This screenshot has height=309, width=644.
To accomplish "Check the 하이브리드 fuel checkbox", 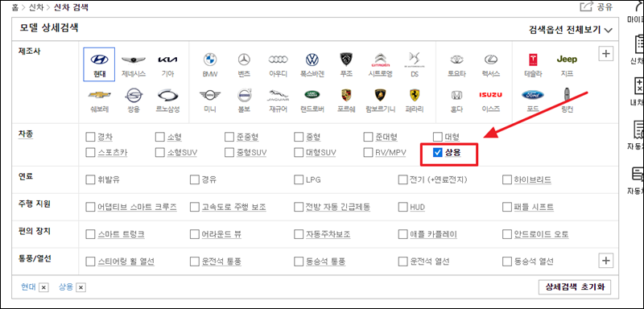I will pyautogui.click(x=507, y=179).
